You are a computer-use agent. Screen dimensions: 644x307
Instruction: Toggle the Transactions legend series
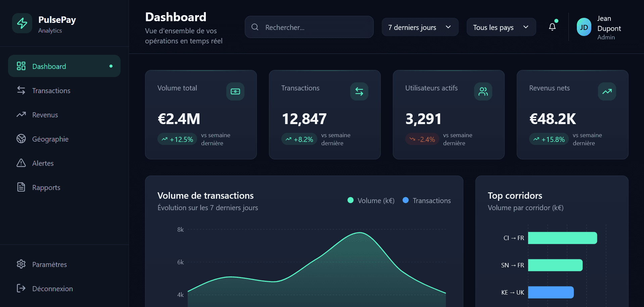coord(427,200)
